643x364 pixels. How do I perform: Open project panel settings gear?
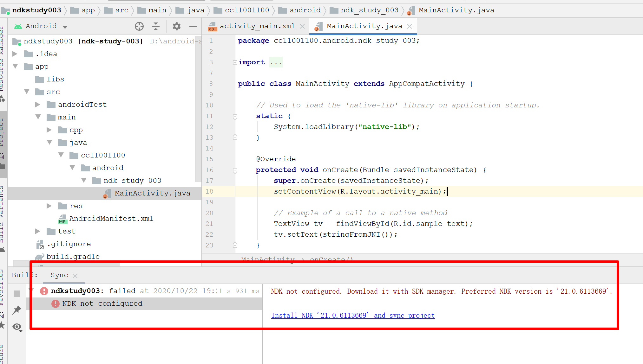[177, 26]
